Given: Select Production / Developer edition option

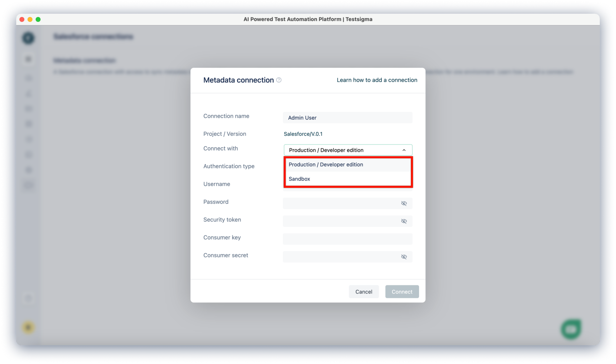Looking at the screenshot, I should (x=326, y=165).
